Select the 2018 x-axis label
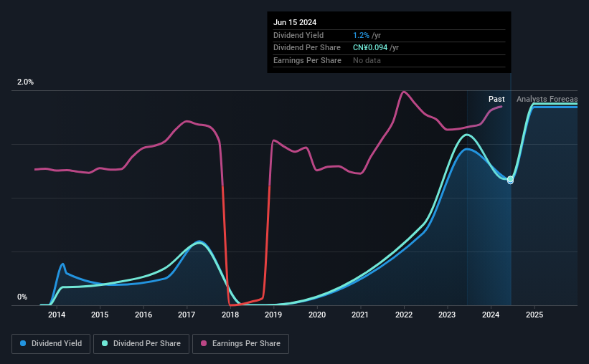The height and width of the screenshot is (364, 589). pos(230,315)
